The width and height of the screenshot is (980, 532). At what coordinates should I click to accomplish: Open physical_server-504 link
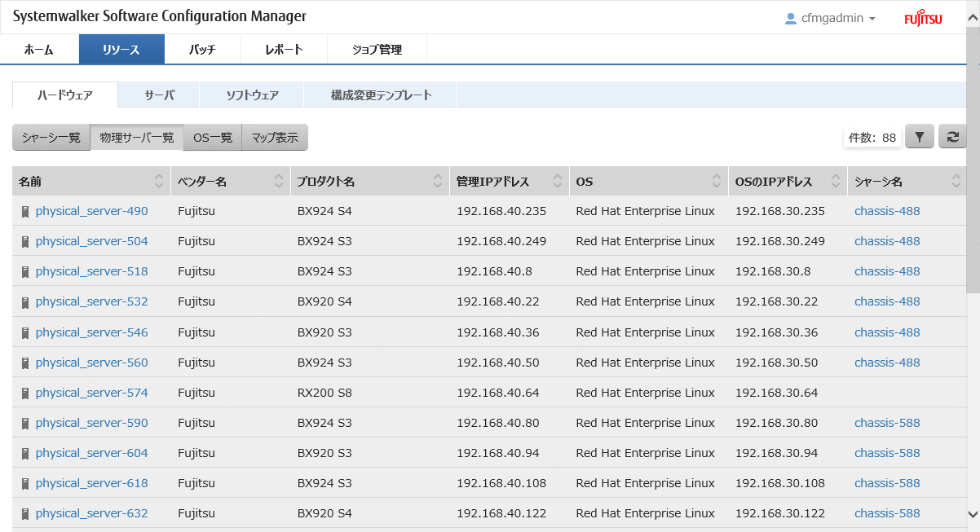tap(91, 241)
